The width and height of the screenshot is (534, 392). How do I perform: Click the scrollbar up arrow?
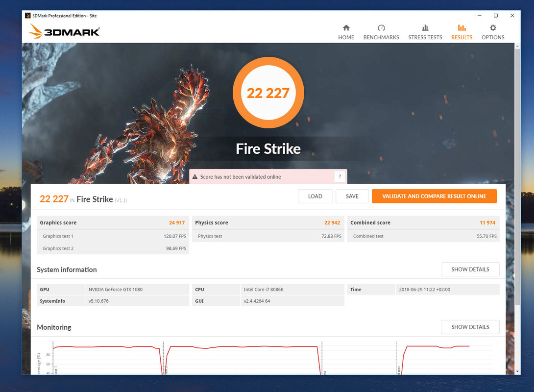click(517, 46)
